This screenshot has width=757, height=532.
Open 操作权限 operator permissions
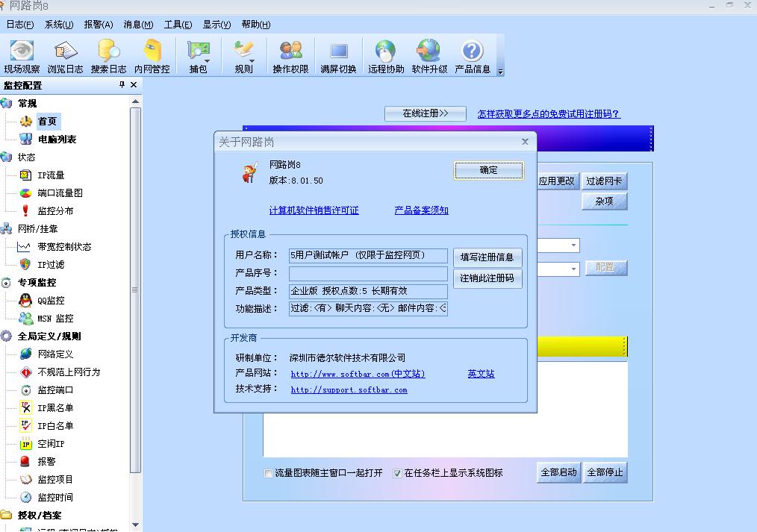(x=290, y=57)
